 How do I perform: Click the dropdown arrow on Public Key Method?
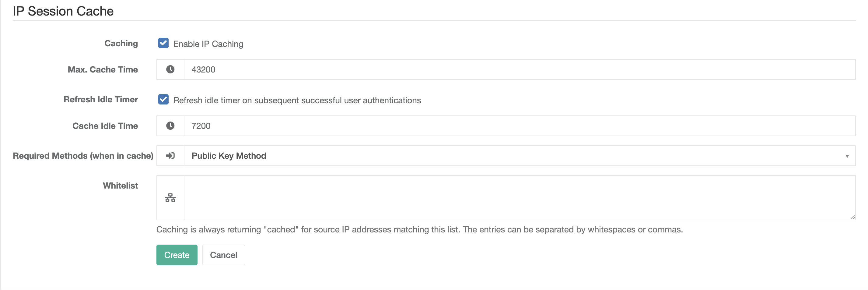(x=847, y=156)
